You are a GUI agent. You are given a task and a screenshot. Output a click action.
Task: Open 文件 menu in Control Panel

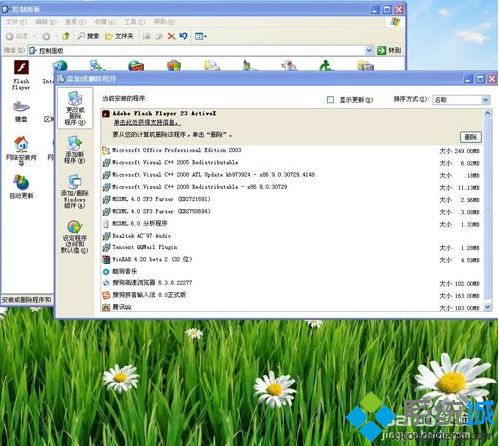pyautogui.click(x=16, y=22)
